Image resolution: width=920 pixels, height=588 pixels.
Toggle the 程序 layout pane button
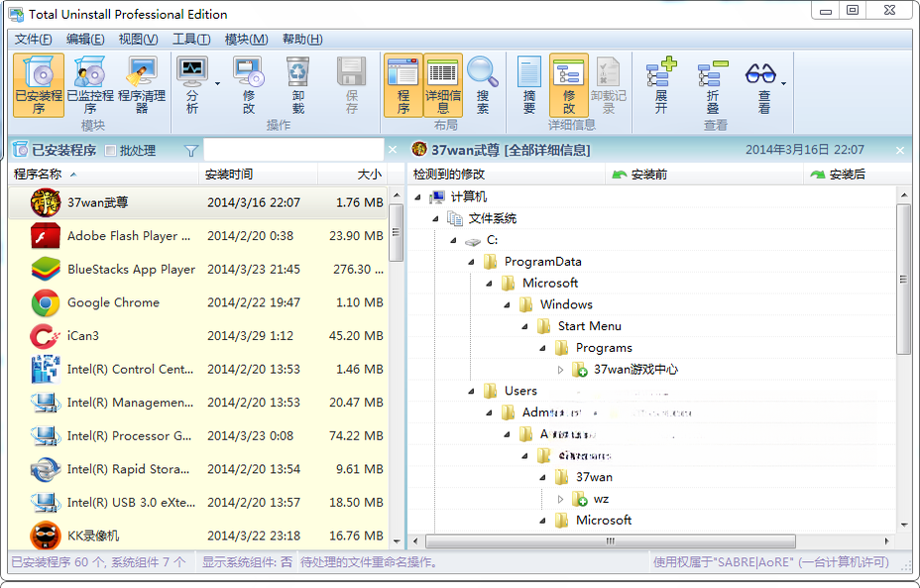tap(403, 85)
